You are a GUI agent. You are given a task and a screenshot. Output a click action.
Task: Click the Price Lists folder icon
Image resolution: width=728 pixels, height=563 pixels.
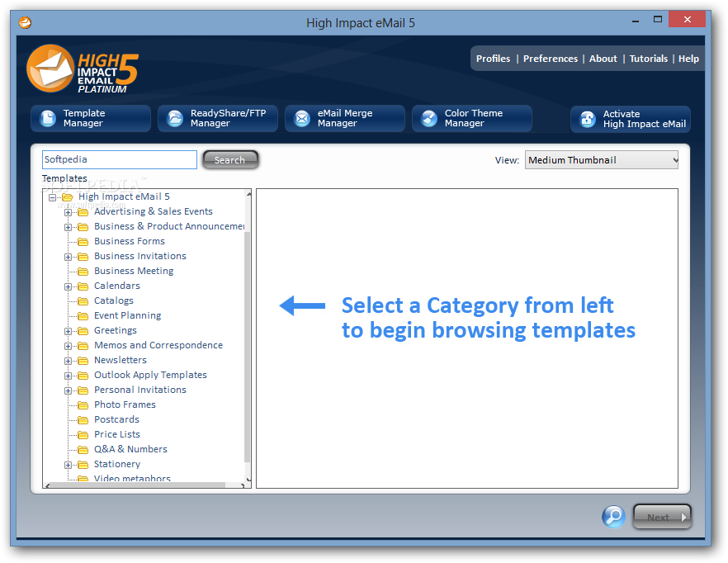[x=83, y=435]
